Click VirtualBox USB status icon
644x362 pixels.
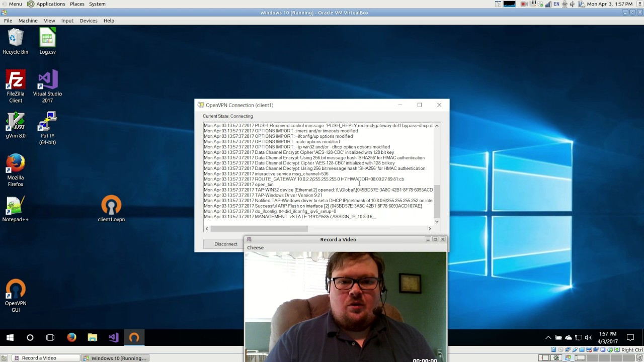pos(575,349)
